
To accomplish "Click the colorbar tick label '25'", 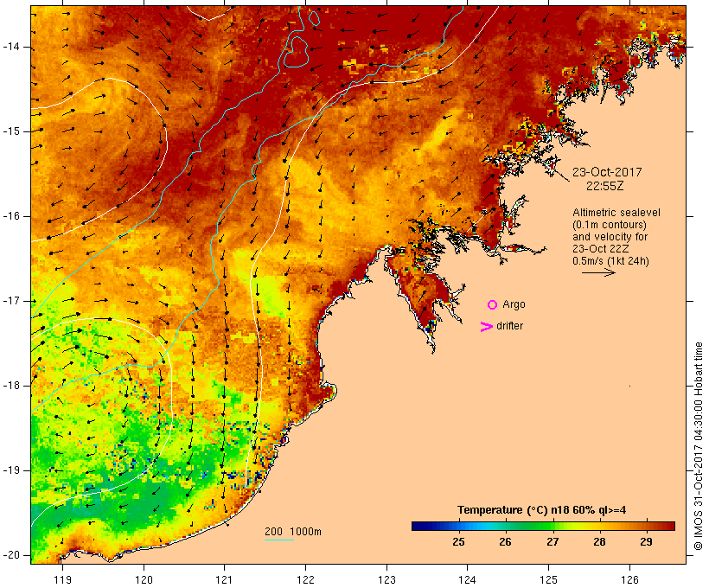I will 458,542.
